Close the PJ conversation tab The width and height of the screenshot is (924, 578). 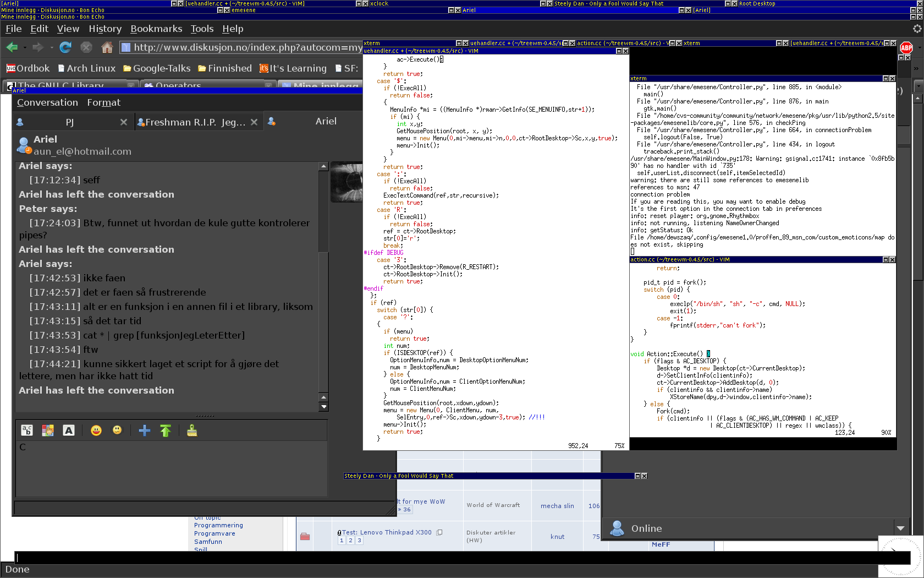[124, 122]
